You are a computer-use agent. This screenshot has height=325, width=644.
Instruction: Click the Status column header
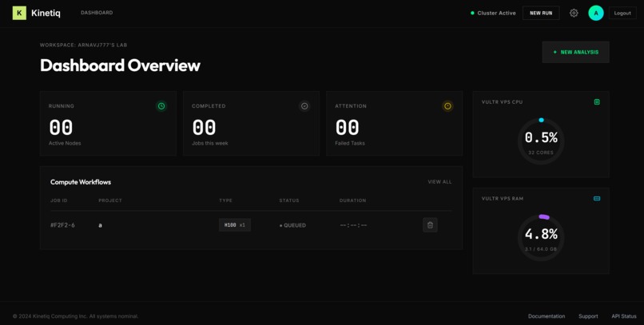pos(289,200)
